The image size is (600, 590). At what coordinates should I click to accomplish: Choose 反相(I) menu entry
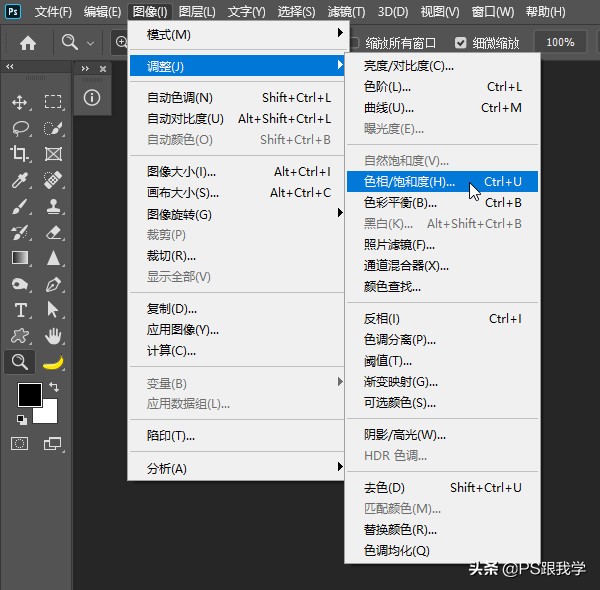(x=442, y=318)
